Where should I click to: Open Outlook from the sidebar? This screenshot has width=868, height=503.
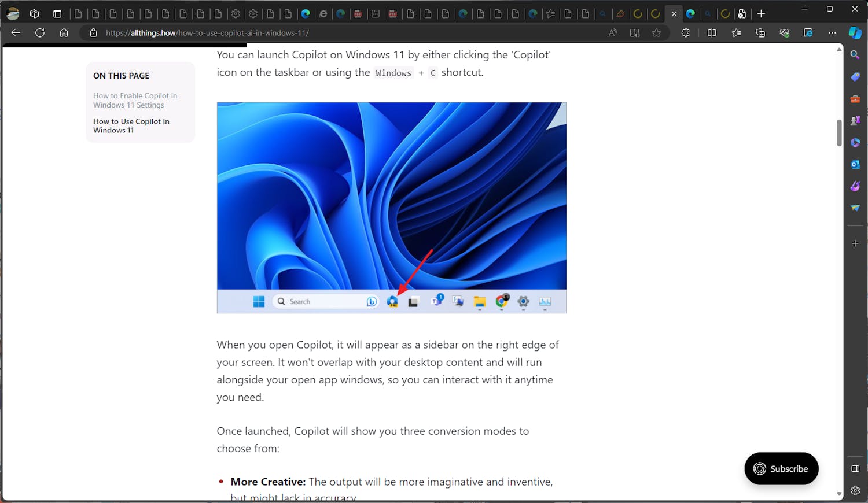click(x=855, y=164)
